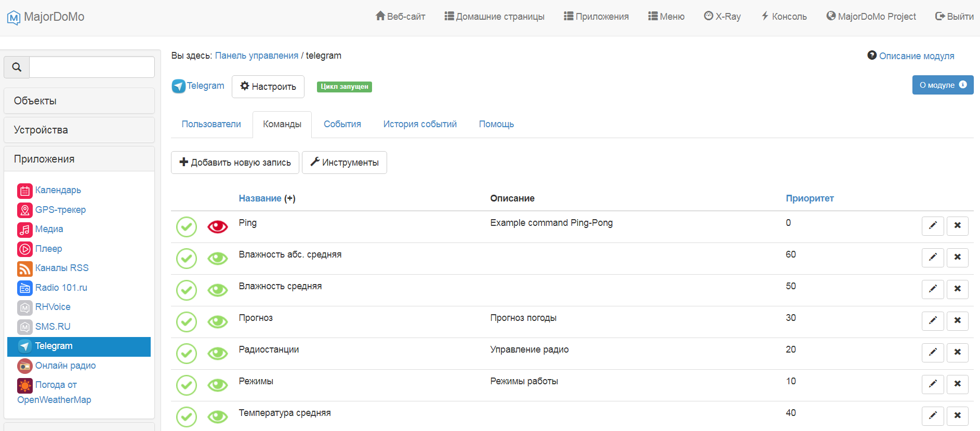Toggle enabled checkmark for Ping command
Image resolution: width=980 pixels, height=431 pixels.
pos(187,227)
